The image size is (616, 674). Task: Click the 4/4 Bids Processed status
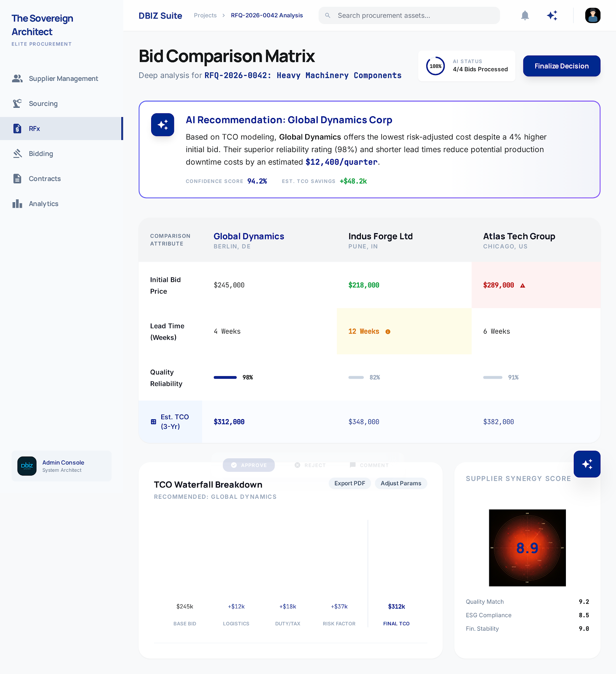pos(480,70)
